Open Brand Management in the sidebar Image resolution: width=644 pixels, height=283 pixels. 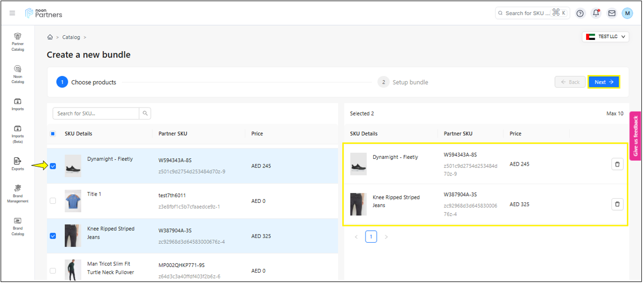point(18,193)
